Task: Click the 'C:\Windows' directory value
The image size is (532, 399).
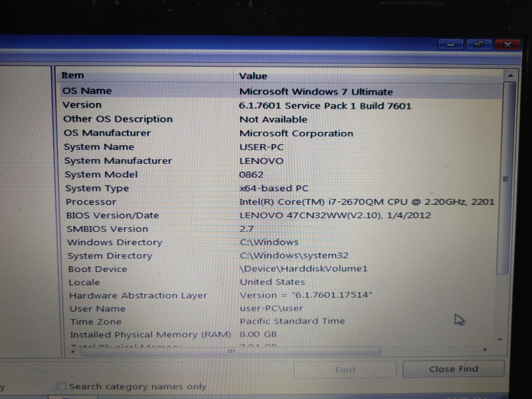Action: pos(269,242)
